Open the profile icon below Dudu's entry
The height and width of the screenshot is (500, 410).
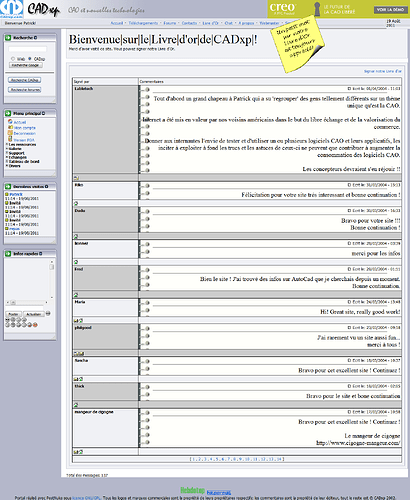tap(76, 236)
